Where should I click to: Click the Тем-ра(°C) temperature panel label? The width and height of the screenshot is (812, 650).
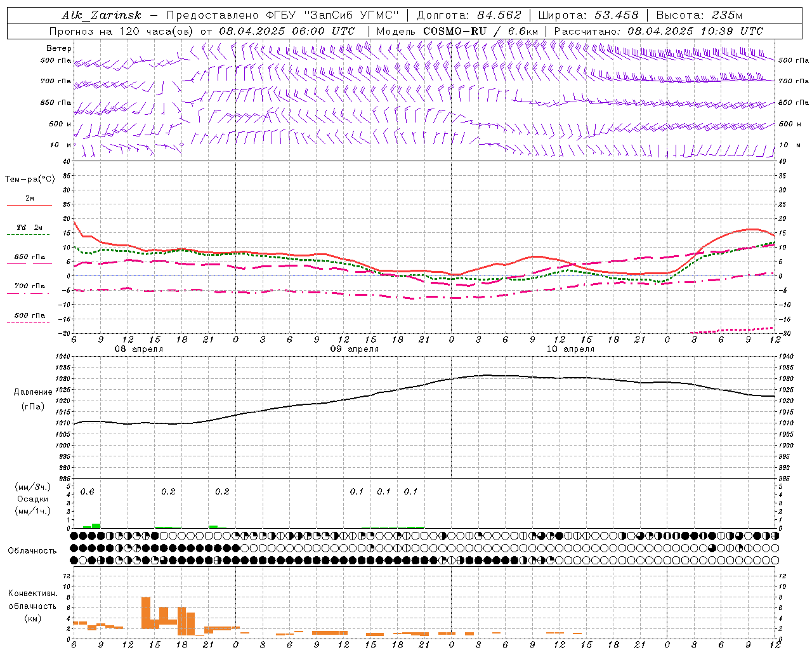click(x=30, y=180)
